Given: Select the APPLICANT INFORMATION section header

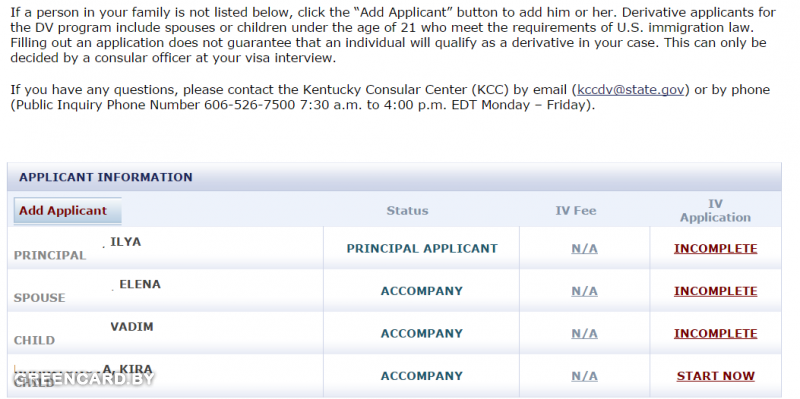Looking at the screenshot, I should pyautogui.click(x=106, y=177).
